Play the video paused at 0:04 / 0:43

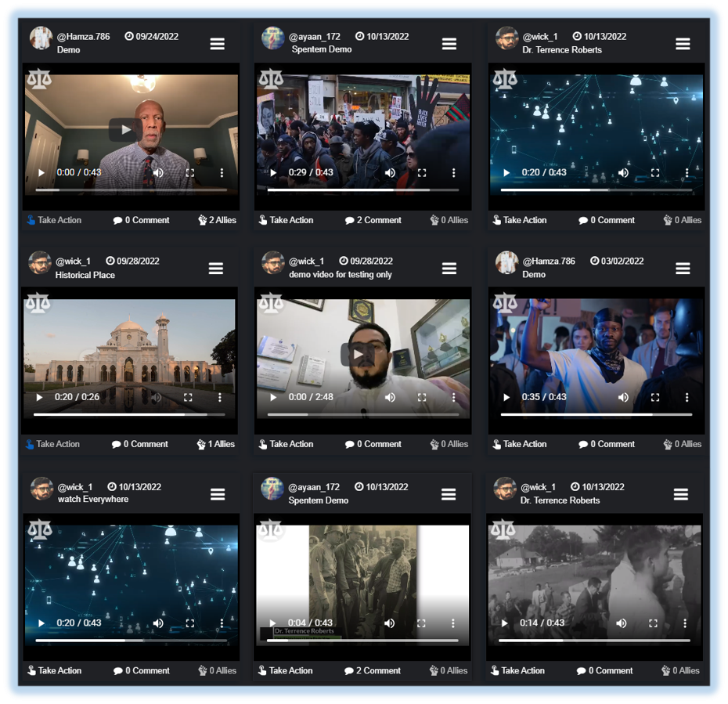(272, 623)
